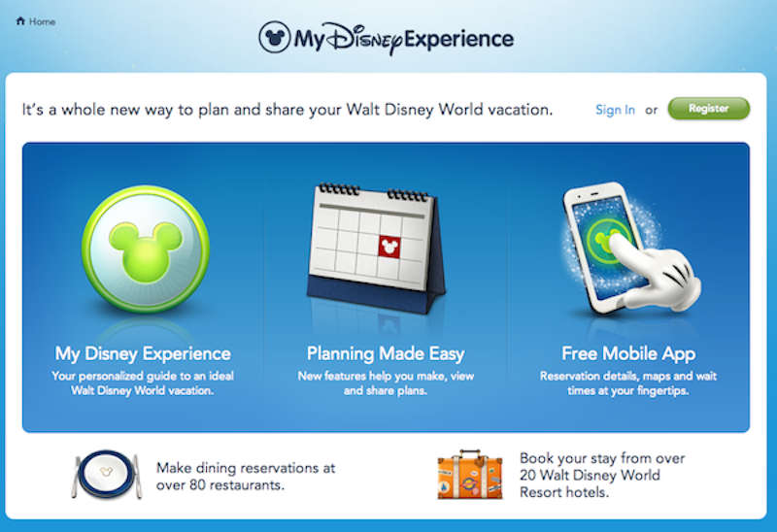Viewport: 777px width, 532px height.
Task: Click "New features help you make, view" text
Action: pyautogui.click(x=386, y=376)
